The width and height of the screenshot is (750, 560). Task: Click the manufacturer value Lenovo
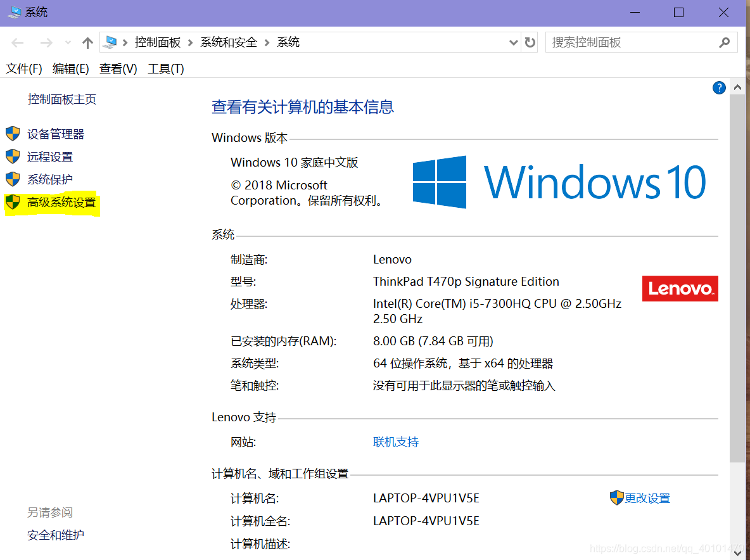coord(392,259)
